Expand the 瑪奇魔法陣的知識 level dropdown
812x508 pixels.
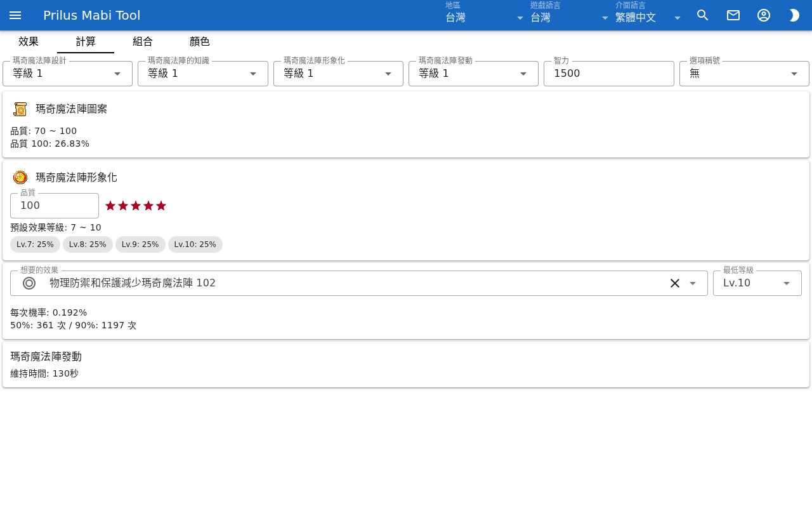click(x=203, y=74)
